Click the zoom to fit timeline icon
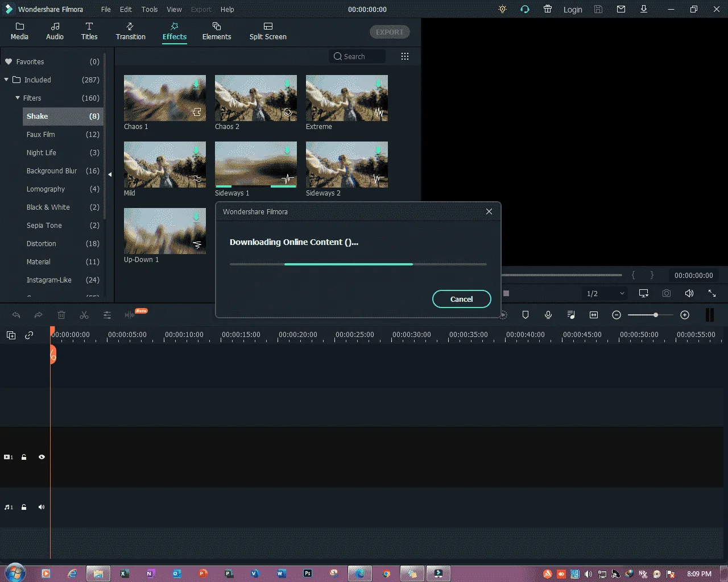The width and height of the screenshot is (728, 582). (594, 315)
